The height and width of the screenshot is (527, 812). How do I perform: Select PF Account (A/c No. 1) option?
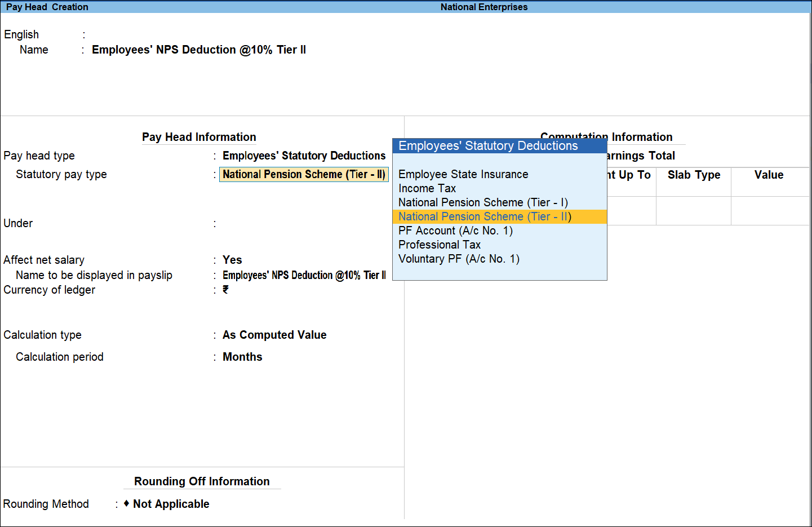point(455,231)
